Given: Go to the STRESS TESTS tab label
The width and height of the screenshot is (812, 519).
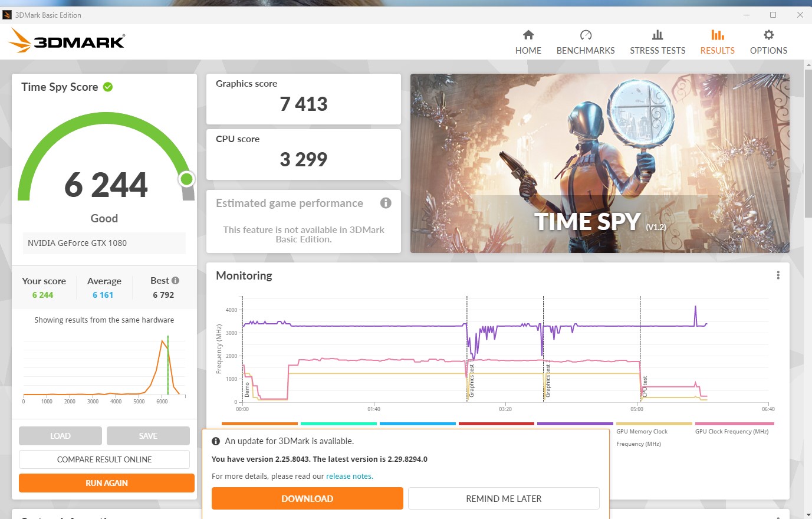Looking at the screenshot, I should coord(658,51).
